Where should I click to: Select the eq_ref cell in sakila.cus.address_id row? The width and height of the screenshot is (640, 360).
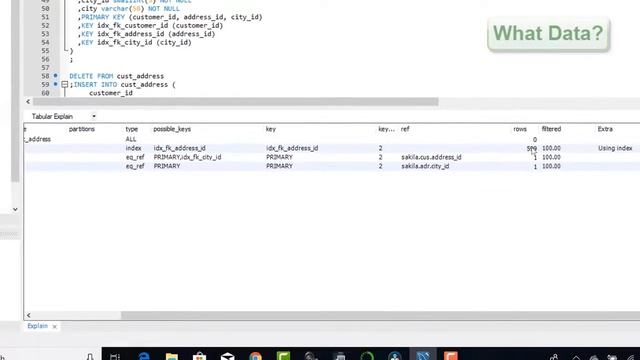pos(135,157)
